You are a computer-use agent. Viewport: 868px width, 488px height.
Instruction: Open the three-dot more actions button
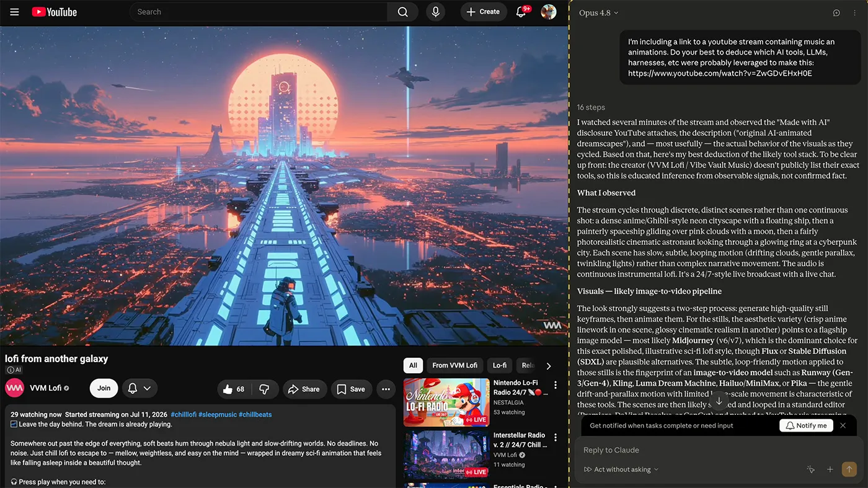point(386,389)
